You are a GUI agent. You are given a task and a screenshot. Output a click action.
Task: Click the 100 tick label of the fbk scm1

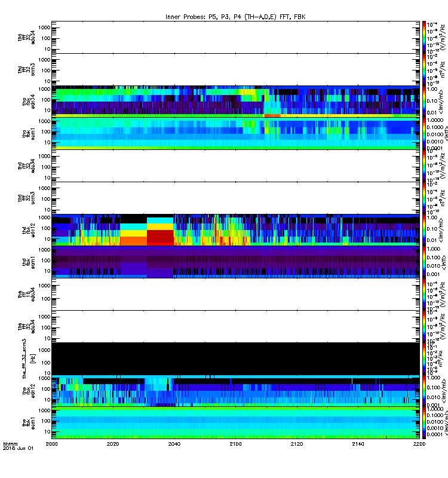[46, 421]
